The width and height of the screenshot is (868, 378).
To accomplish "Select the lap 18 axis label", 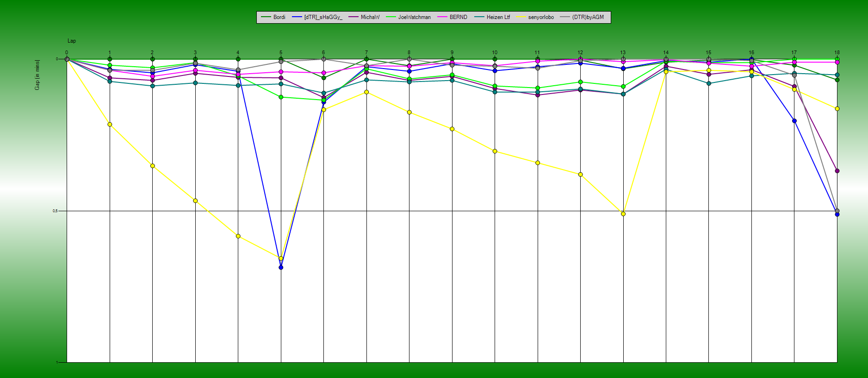I will coord(837,53).
